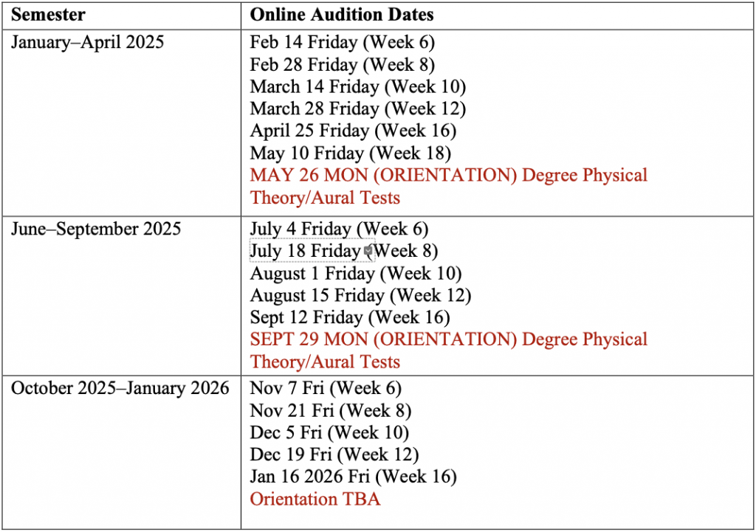The height and width of the screenshot is (532, 756).
Task: Click the August 1 Friday (Week 10) line
Action: [356, 273]
